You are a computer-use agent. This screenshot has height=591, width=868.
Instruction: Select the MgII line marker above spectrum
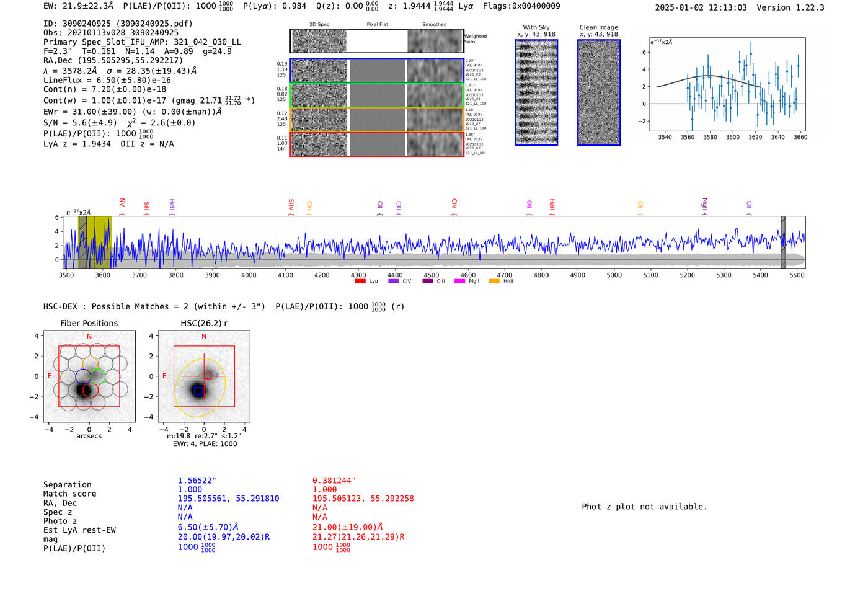704,206
